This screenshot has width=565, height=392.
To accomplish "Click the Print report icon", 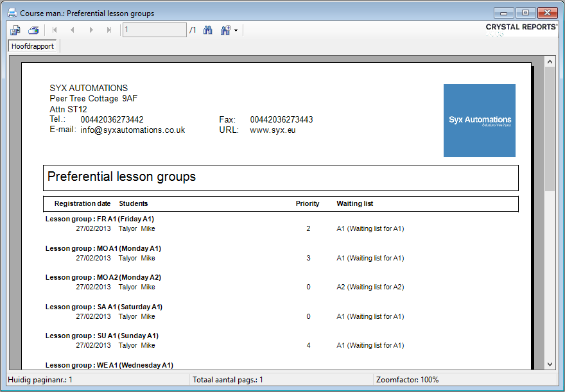I will coord(33,30).
